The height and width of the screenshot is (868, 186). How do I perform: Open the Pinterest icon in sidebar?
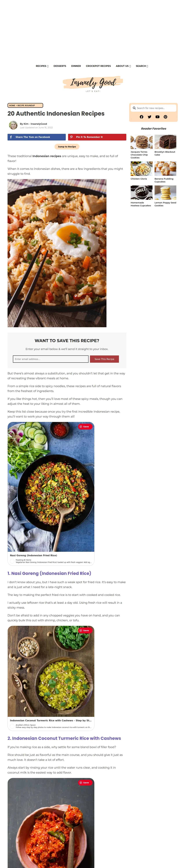[165, 117]
